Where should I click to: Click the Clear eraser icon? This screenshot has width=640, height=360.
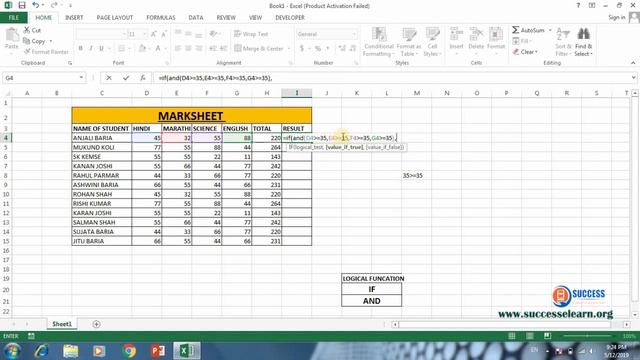(x=516, y=52)
